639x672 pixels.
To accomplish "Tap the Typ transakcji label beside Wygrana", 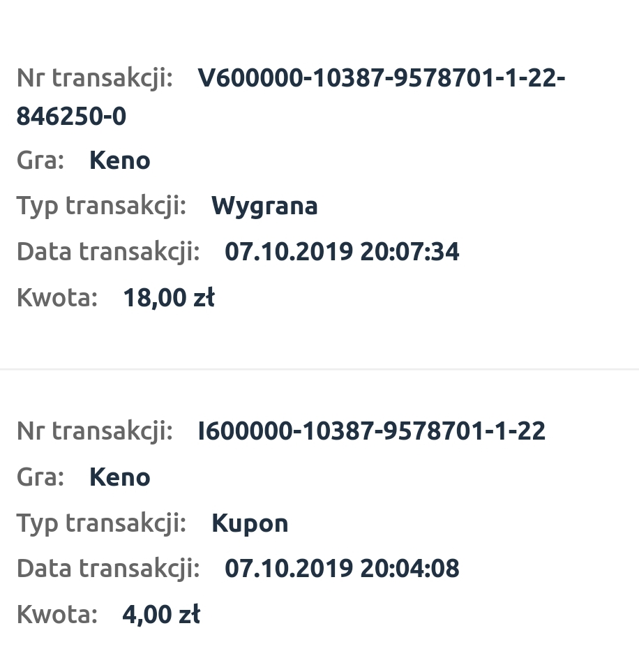I will coord(101,206).
